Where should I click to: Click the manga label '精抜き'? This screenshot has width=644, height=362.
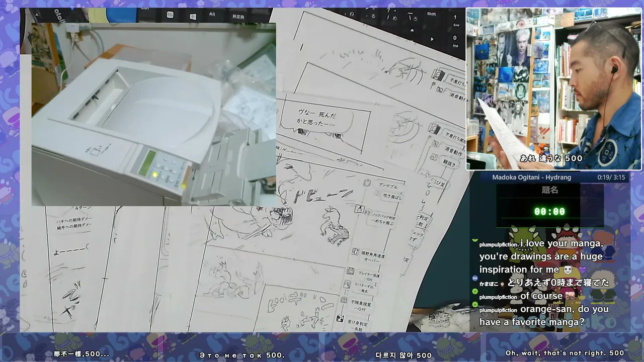click(449, 163)
